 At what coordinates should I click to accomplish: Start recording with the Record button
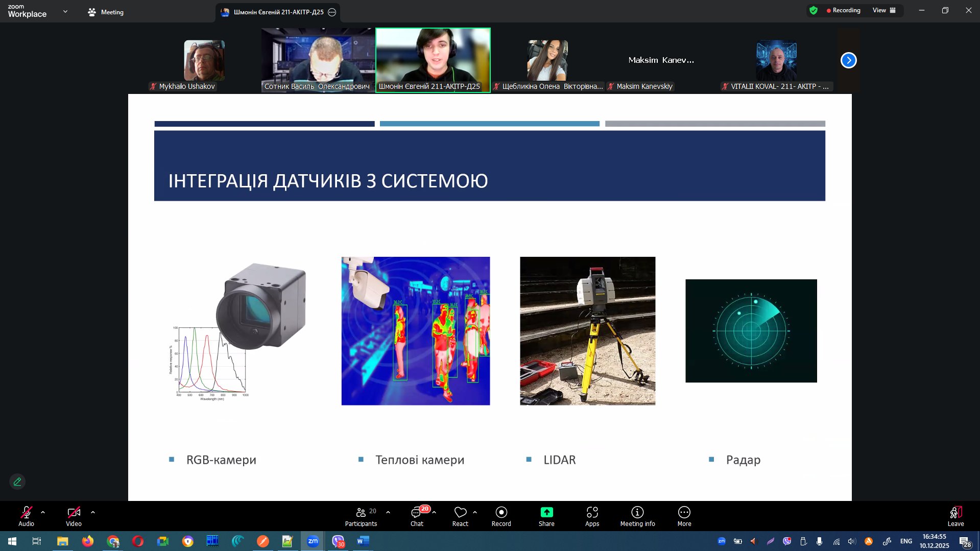pos(501,516)
